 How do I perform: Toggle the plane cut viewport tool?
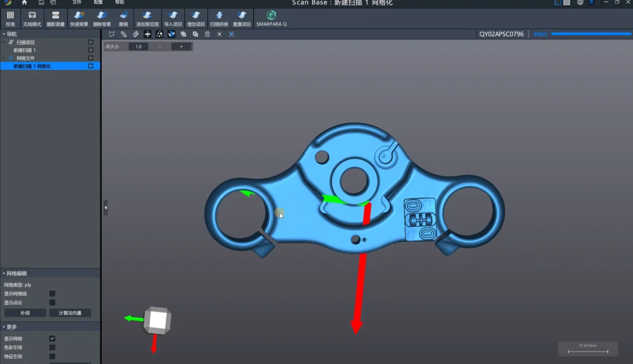click(x=147, y=35)
